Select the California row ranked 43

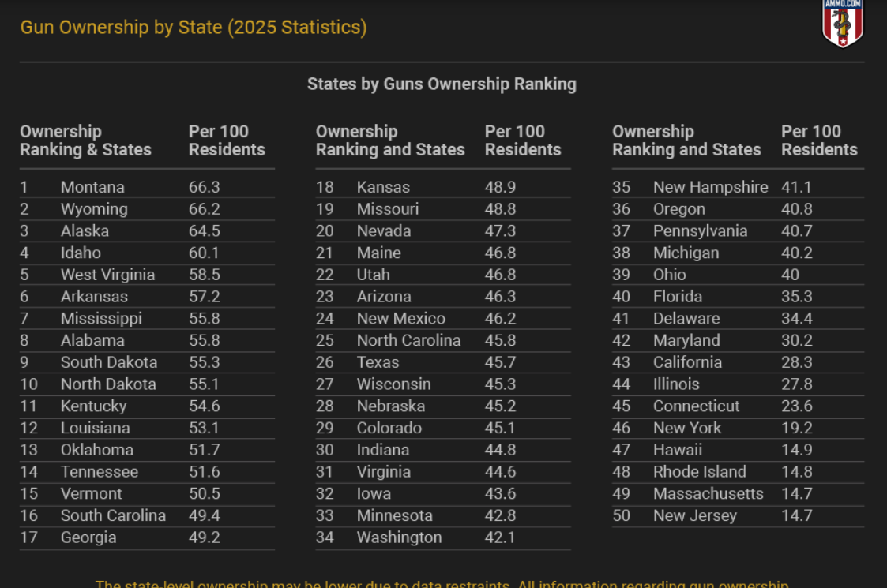(739, 362)
